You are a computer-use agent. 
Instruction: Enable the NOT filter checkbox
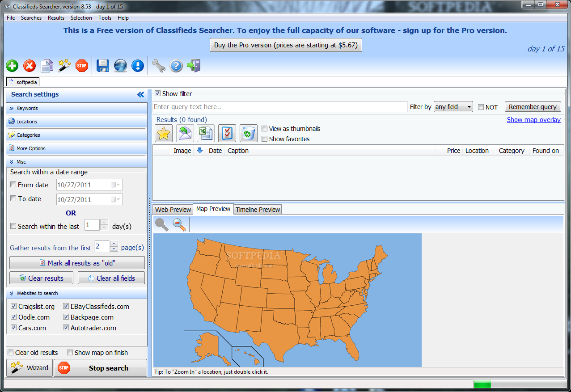(481, 107)
